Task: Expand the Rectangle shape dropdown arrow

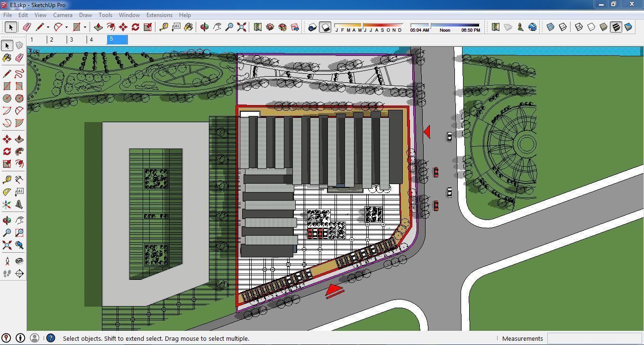Action: 85,27
